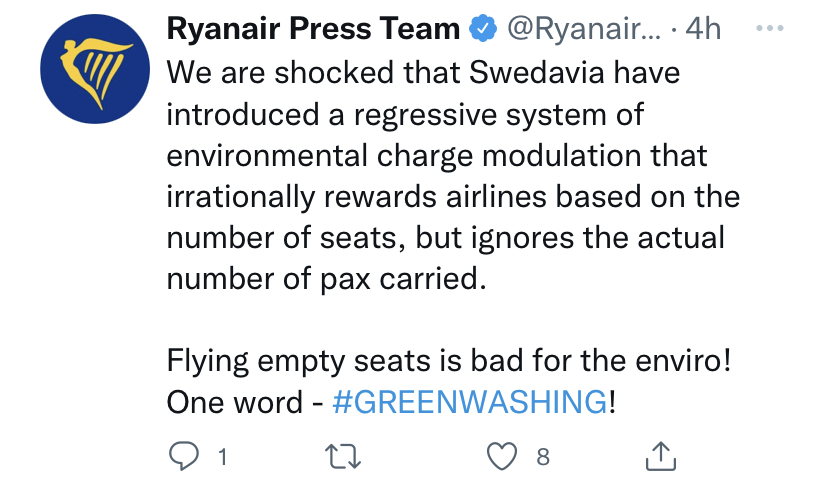Click the 'environmental charge modulation' line
Screen dimensions: 828x495
[437, 156]
